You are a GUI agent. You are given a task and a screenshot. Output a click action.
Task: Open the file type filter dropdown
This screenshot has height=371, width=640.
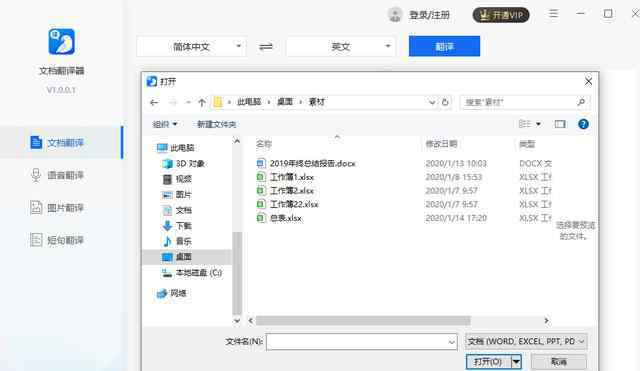click(x=526, y=341)
